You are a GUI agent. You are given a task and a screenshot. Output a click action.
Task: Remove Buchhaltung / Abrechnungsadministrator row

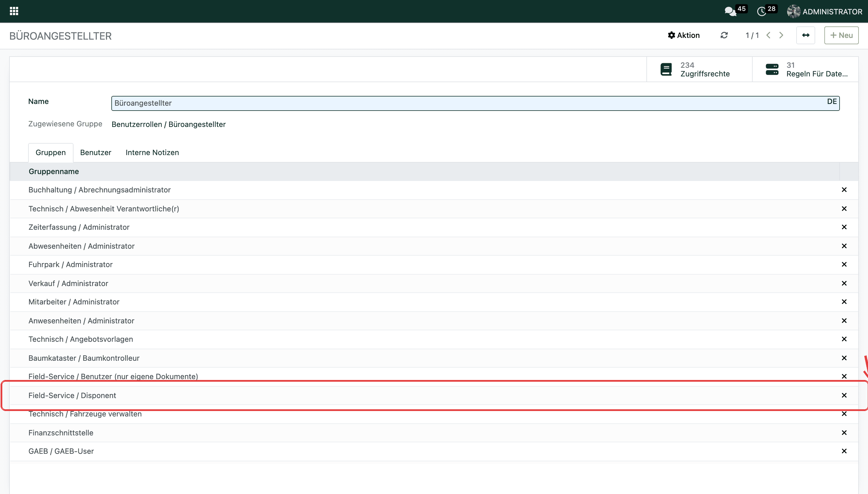coord(844,190)
